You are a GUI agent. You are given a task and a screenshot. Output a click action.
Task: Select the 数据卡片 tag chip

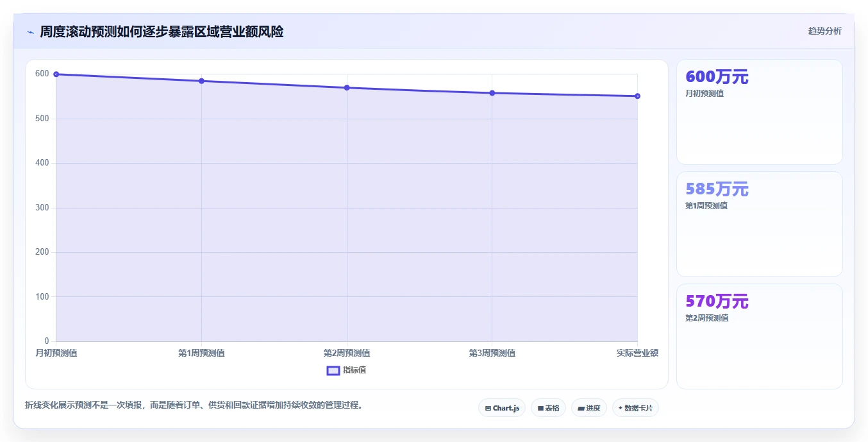pos(635,408)
